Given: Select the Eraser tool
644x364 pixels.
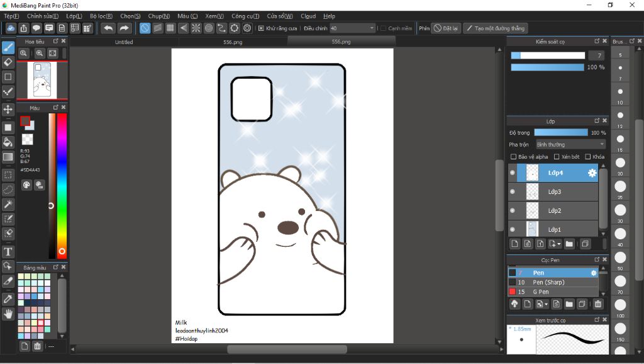Looking at the screenshot, I should (x=8, y=62).
